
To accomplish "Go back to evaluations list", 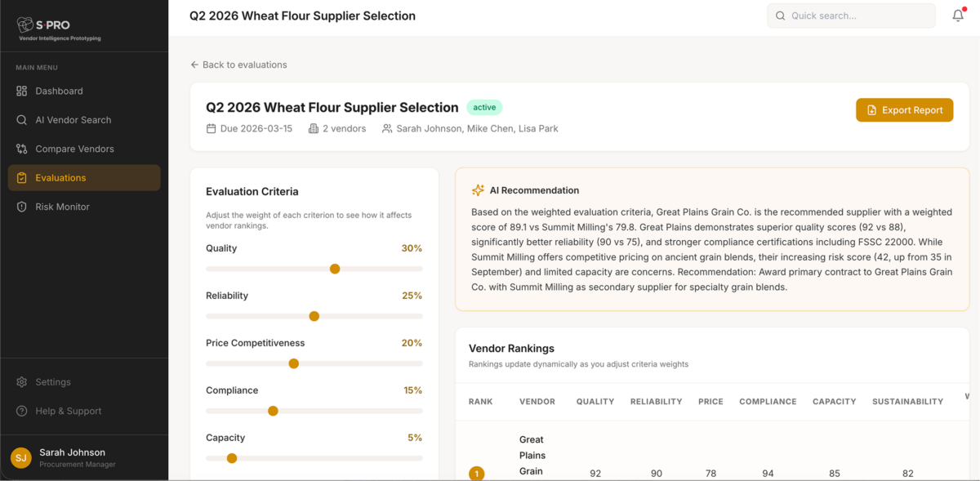I will click(238, 65).
